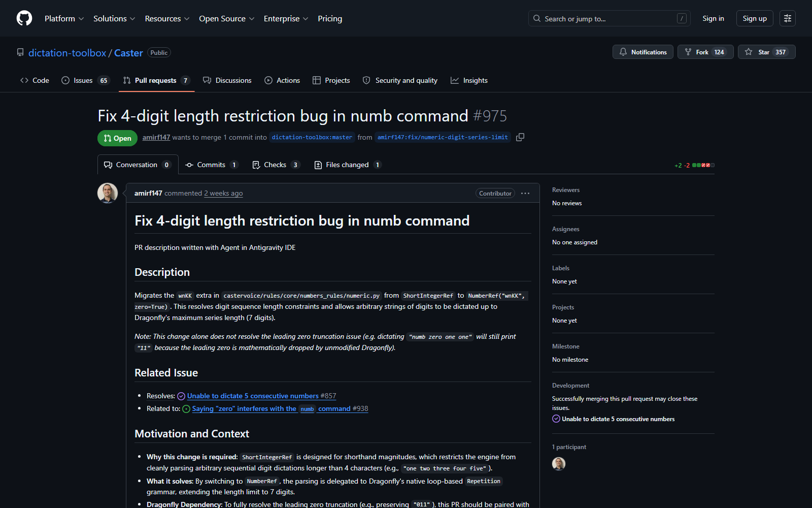Expand the Platform menu
Screen dimensions: 812x508
(64, 18)
